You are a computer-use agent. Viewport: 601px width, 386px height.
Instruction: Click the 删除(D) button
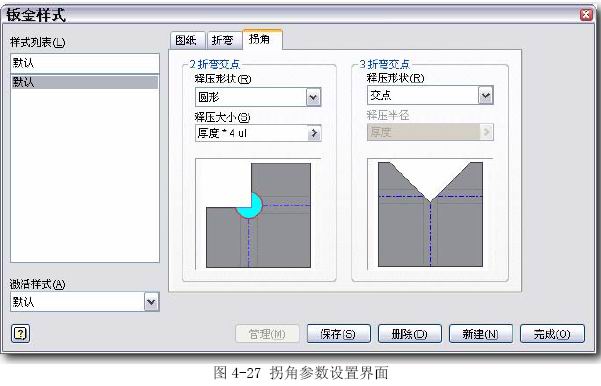[x=409, y=334]
